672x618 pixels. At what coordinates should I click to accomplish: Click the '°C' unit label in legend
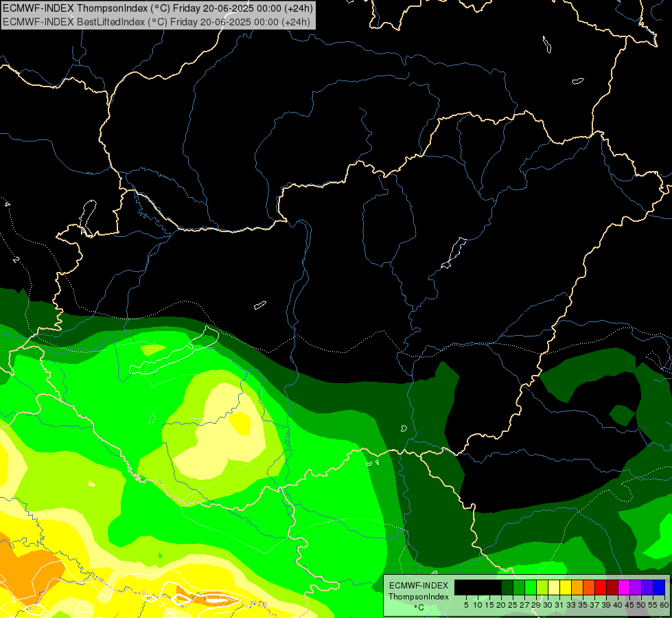point(419,608)
